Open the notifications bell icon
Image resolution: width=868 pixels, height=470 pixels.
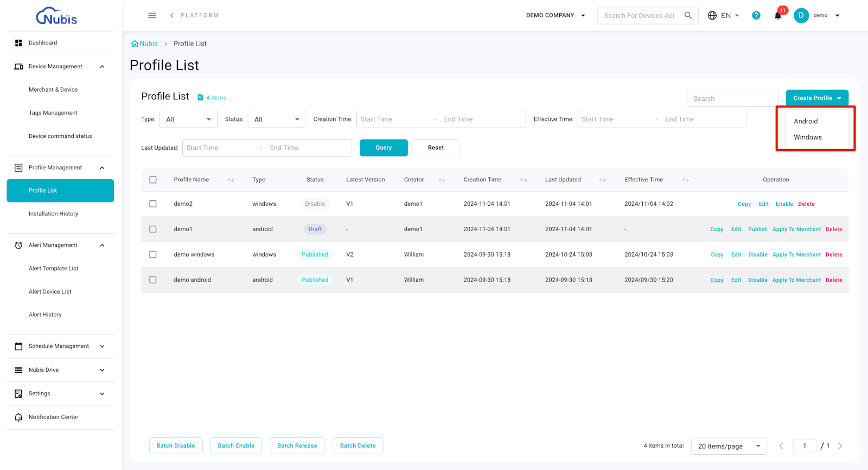pyautogui.click(x=777, y=16)
